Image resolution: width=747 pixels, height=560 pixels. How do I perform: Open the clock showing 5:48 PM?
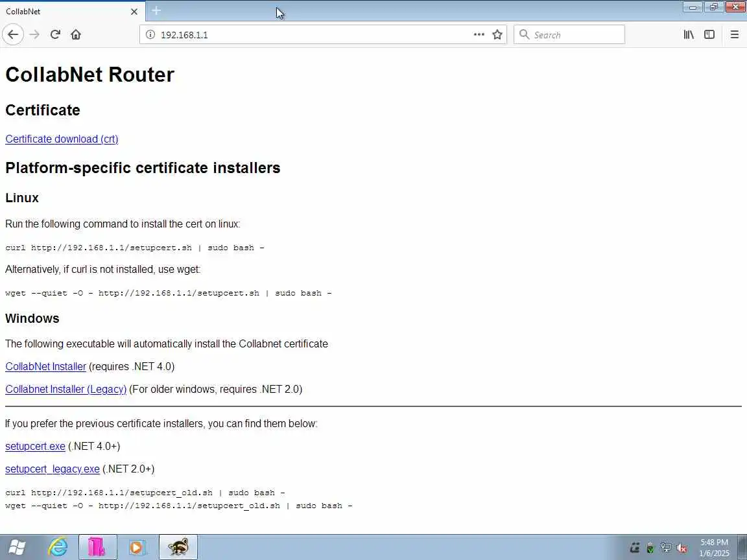(x=714, y=548)
